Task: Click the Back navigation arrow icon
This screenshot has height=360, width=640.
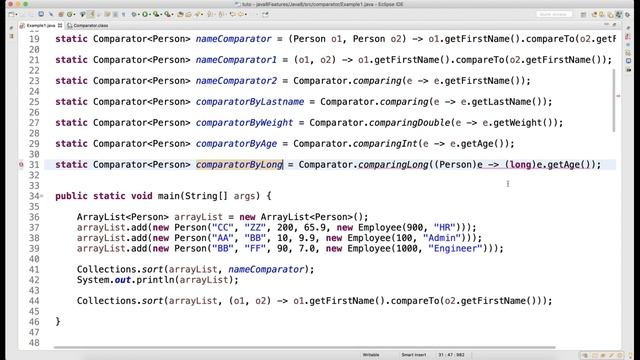Action: 232,14
